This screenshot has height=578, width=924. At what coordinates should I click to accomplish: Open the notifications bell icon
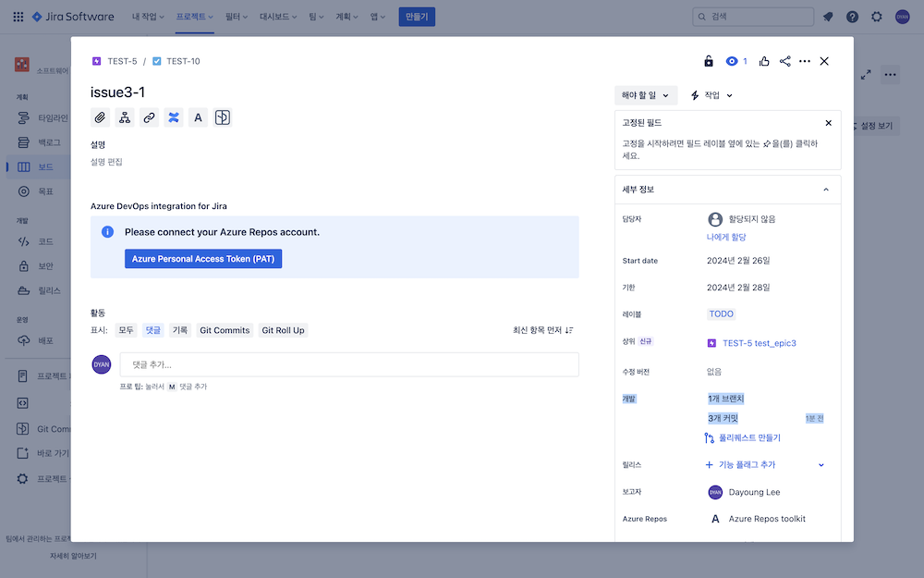828,17
